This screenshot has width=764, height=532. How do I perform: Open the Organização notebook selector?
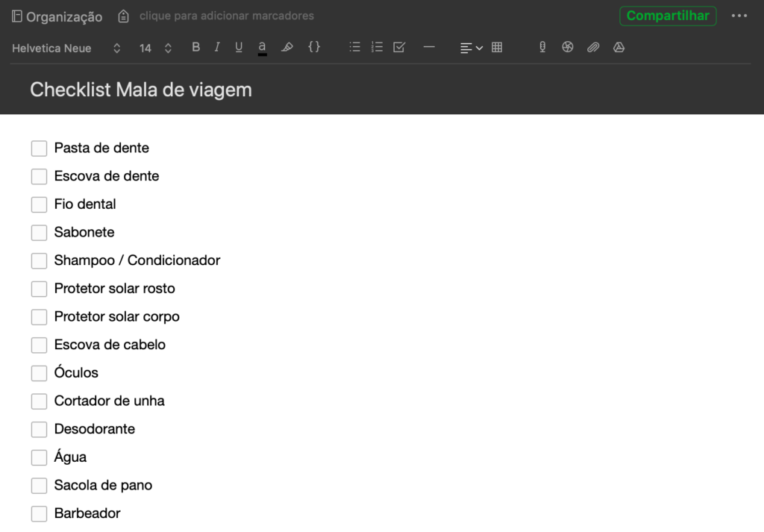[x=57, y=16]
